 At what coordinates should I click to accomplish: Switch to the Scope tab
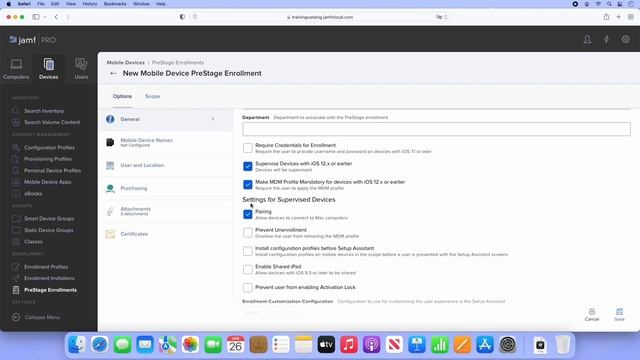click(152, 96)
